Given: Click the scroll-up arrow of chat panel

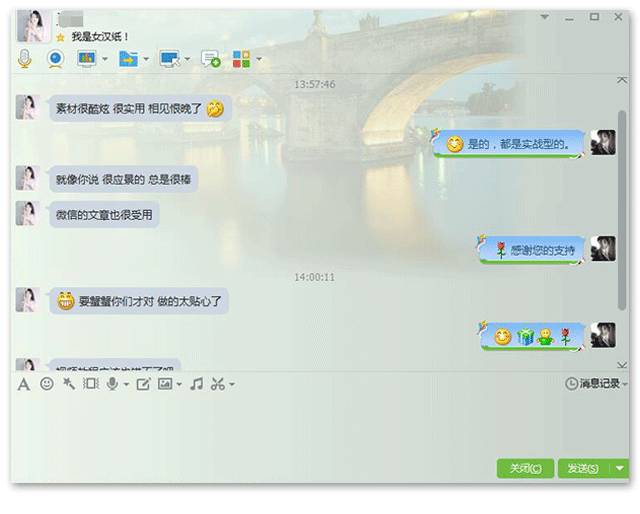Looking at the screenshot, I should pyautogui.click(x=622, y=80).
